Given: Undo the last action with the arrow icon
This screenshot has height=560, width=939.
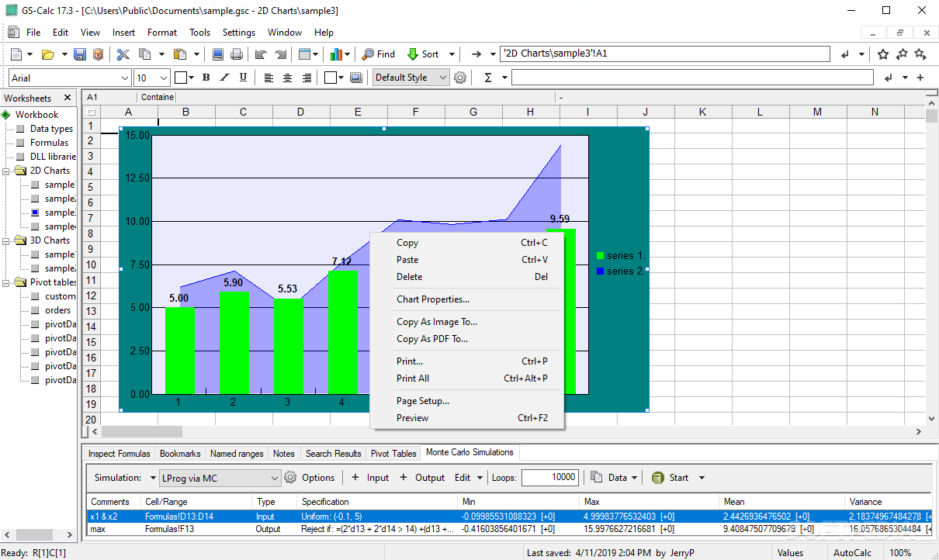Looking at the screenshot, I should pyautogui.click(x=262, y=54).
